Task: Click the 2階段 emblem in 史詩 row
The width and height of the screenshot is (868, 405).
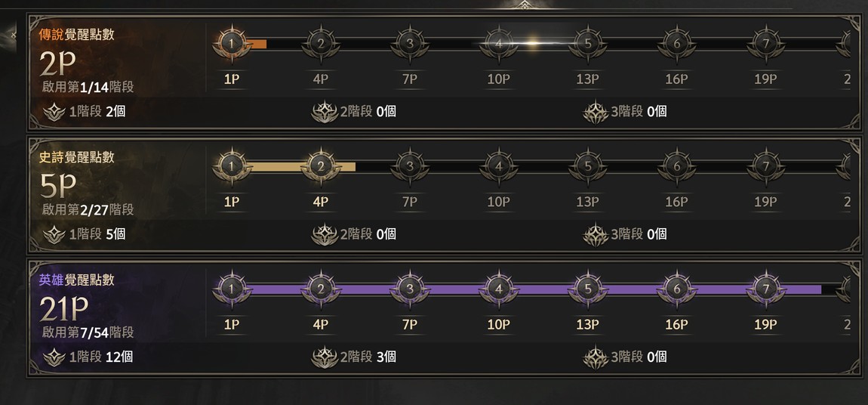Action: (325, 234)
